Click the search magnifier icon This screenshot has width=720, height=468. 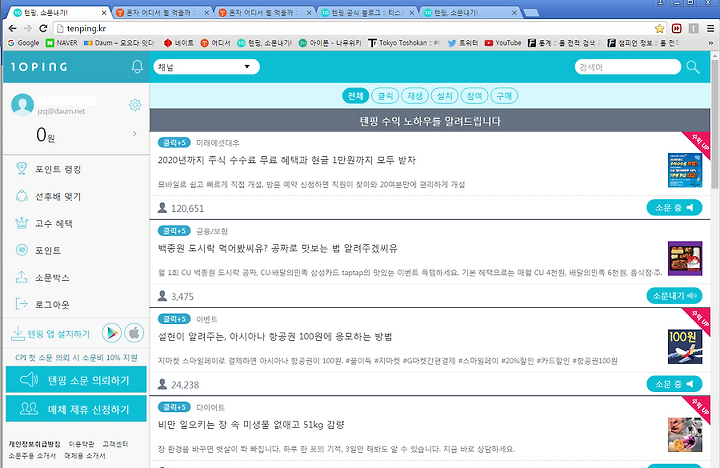[x=693, y=67]
